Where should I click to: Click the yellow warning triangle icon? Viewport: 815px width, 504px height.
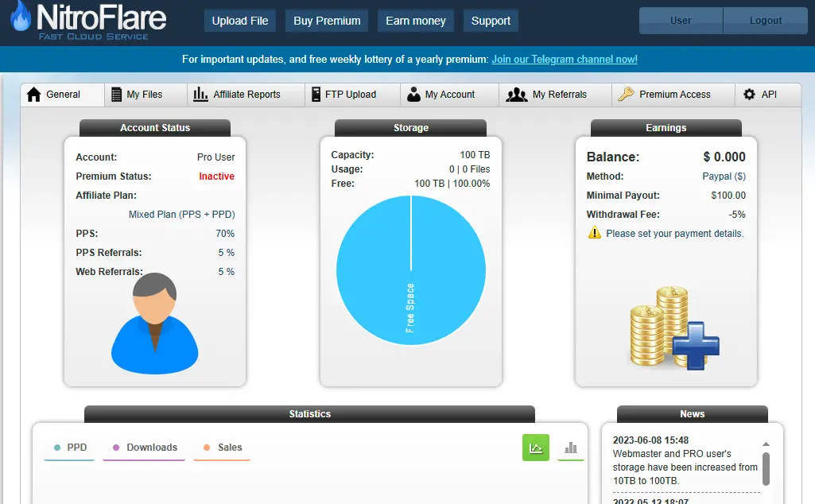point(594,233)
